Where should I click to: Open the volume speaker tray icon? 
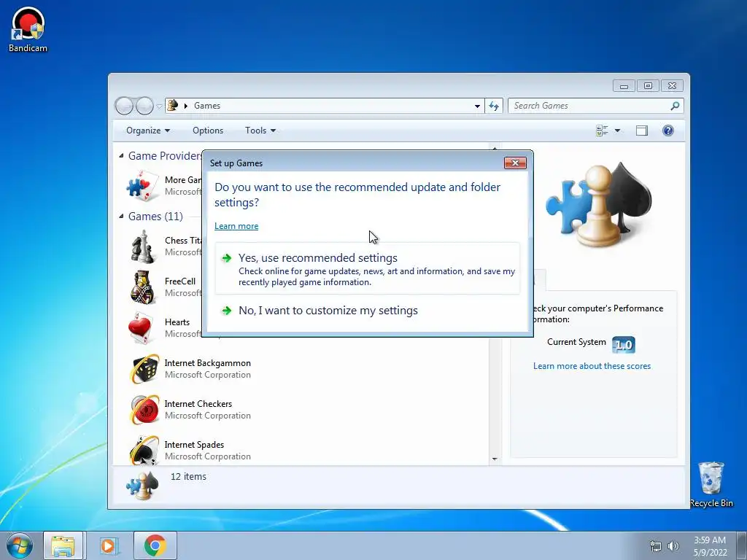[673, 546]
